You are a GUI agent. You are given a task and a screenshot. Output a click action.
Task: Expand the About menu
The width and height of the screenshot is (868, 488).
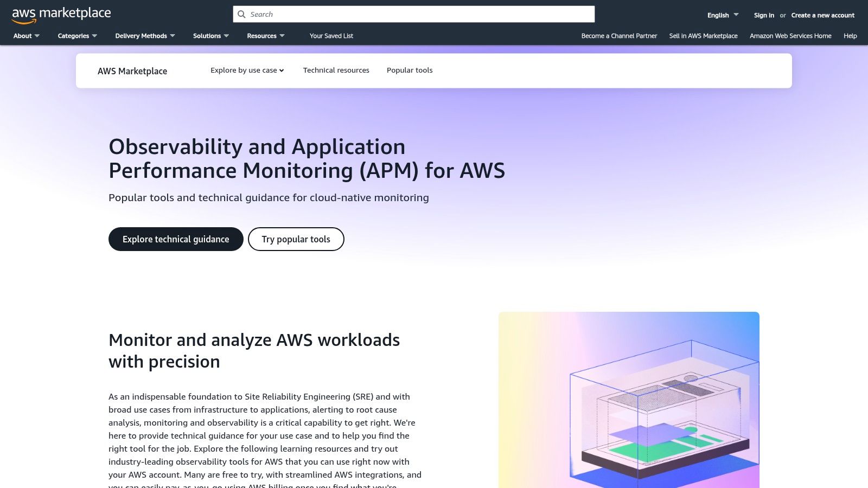pyautogui.click(x=27, y=36)
